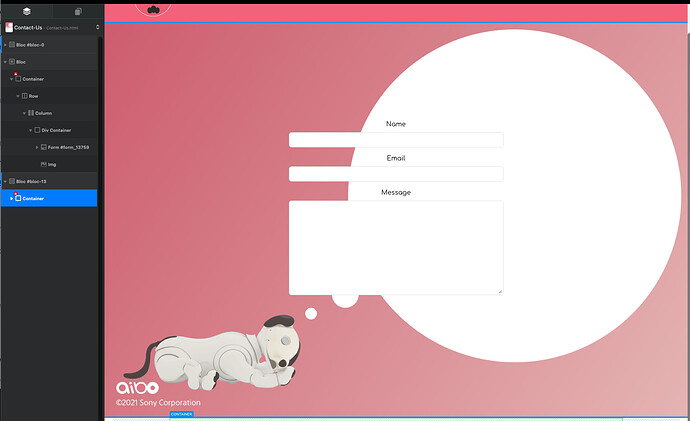Click the Column layer icon

point(31,113)
